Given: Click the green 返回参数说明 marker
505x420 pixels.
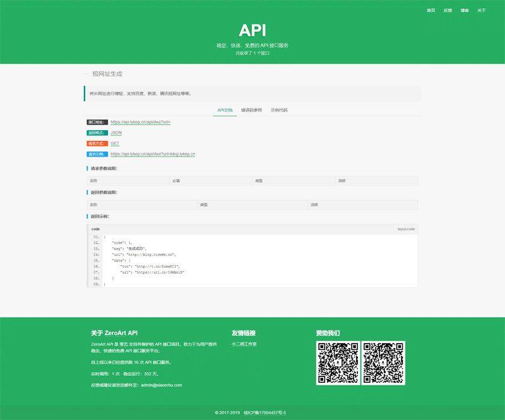Looking at the screenshot, I should pyautogui.click(x=86, y=191).
